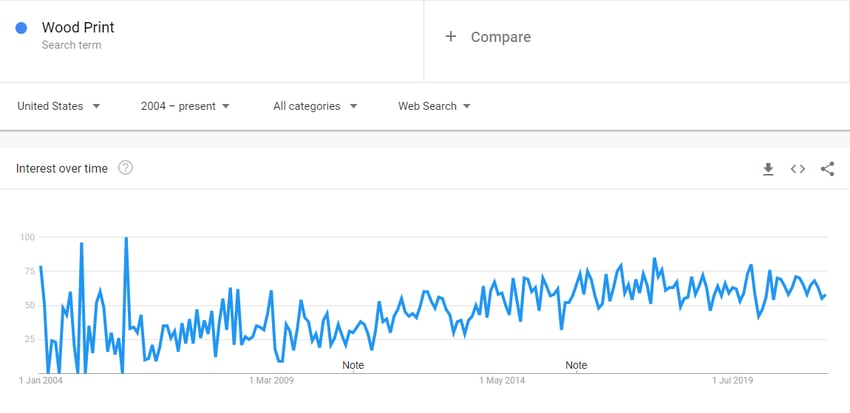Click the 1 Jan 2004 axis label
The width and height of the screenshot is (850, 413).
(x=41, y=380)
